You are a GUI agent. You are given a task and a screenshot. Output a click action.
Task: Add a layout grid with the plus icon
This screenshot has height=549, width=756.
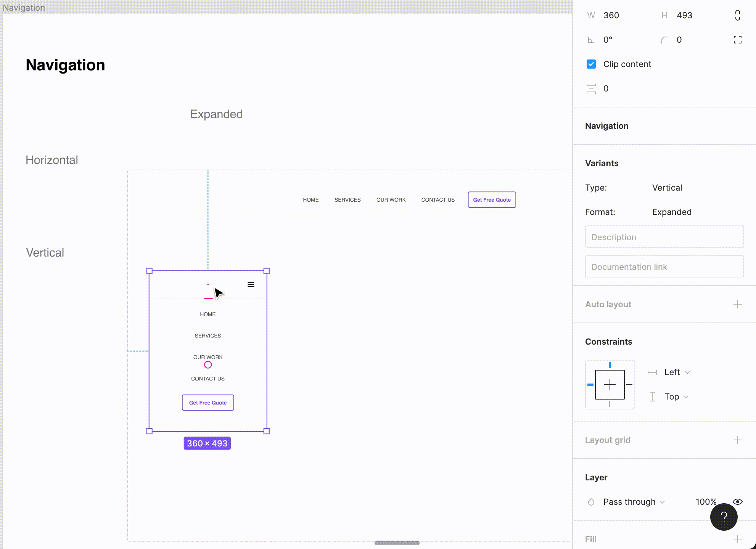tap(737, 440)
